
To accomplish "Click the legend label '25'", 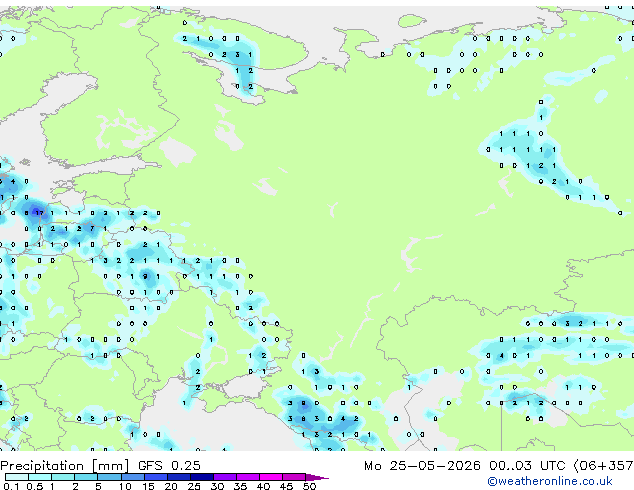I will (x=194, y=486).
